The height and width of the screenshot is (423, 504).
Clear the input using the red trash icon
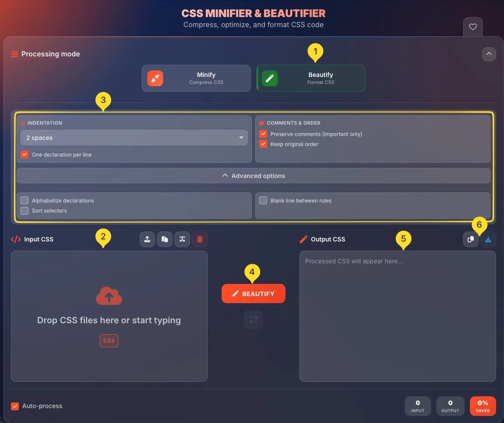click(200, 239)
